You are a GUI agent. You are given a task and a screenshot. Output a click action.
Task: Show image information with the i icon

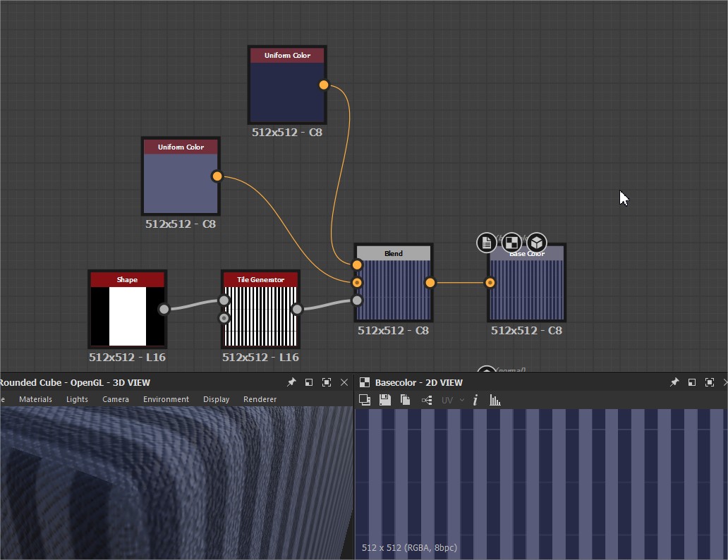(475, 400)
